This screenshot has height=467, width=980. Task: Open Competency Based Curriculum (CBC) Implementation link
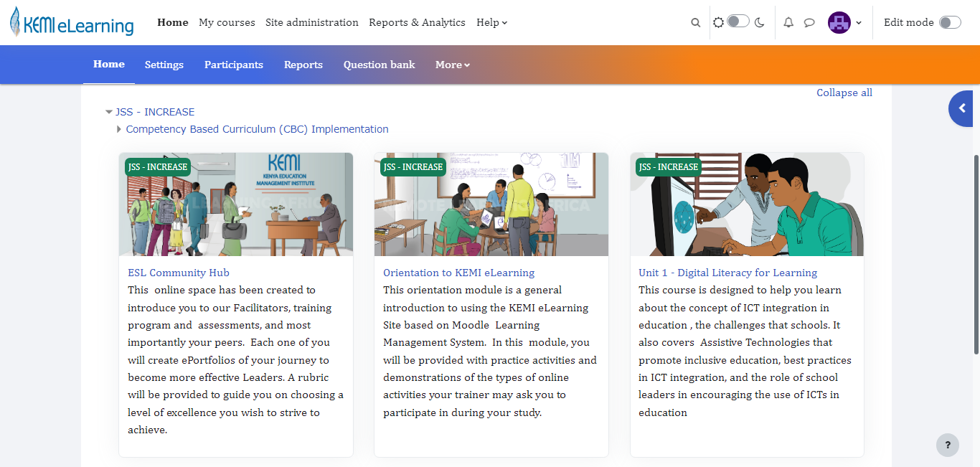coord(257,130)
